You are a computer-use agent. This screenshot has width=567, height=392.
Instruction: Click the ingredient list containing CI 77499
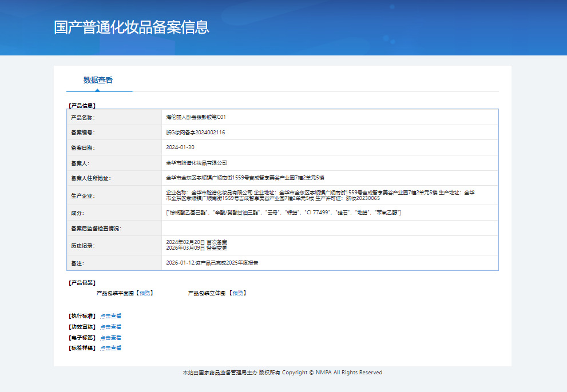point(283,213)
